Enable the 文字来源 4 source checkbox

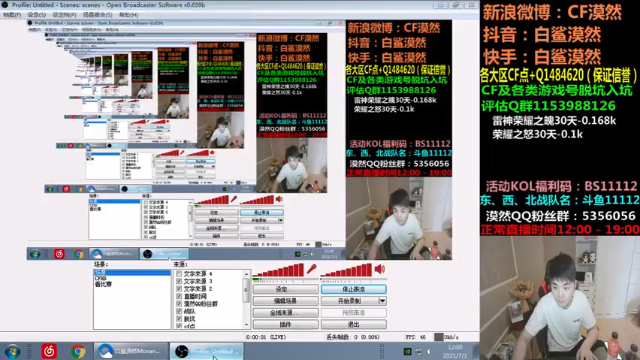[179, 274]
